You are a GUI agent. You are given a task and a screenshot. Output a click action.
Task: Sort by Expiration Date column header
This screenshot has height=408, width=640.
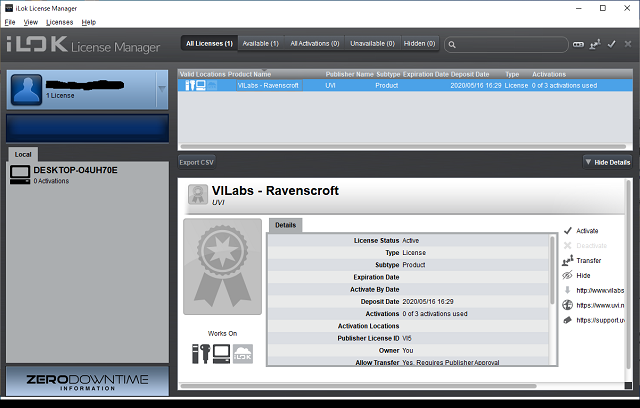coord(426,74)
